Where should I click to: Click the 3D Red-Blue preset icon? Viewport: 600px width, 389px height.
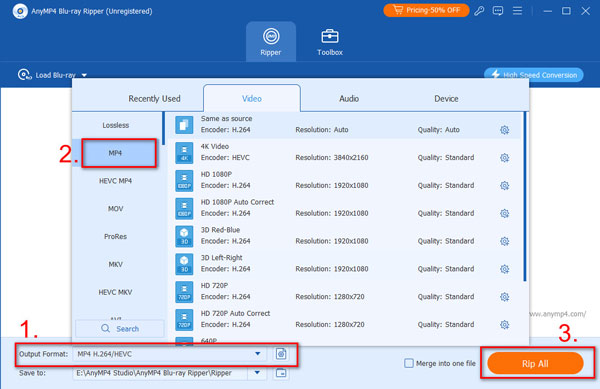[x=184, y=236]
